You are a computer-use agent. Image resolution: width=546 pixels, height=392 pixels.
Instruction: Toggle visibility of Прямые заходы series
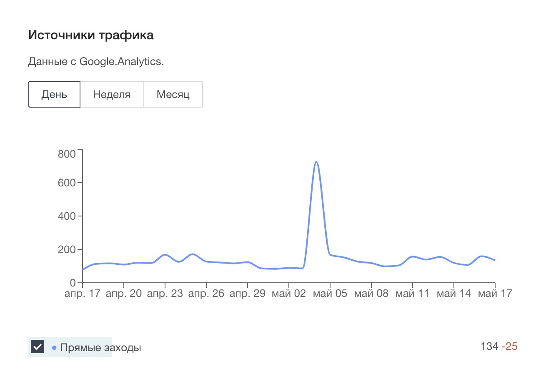pyautogui.click(x=37, y=346)
